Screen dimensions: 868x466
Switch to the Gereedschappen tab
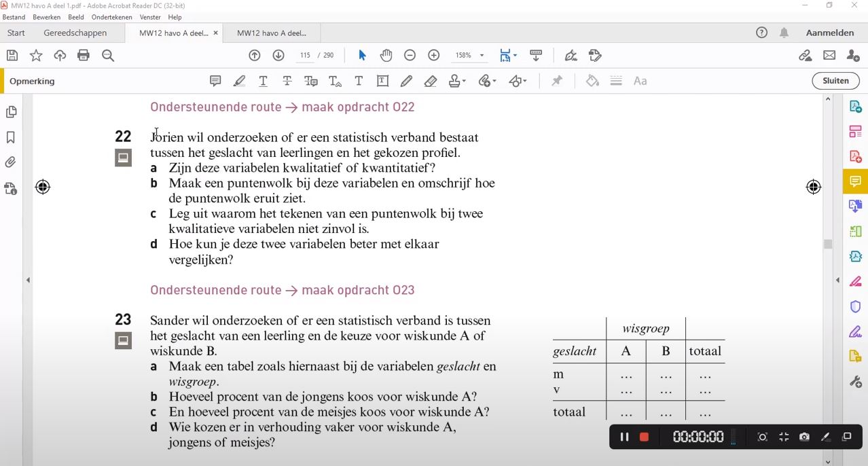(x=75, y=33)
